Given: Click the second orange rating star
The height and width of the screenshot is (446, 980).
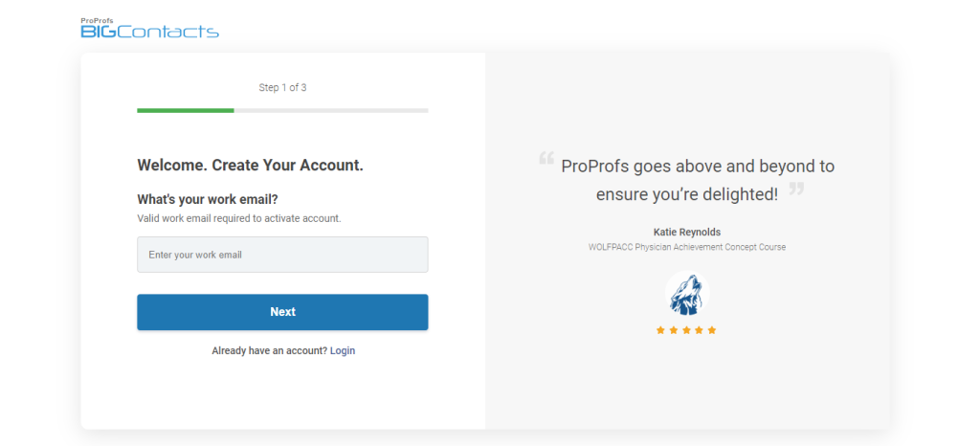Looking at the screenshot, I should click(673, 330).
